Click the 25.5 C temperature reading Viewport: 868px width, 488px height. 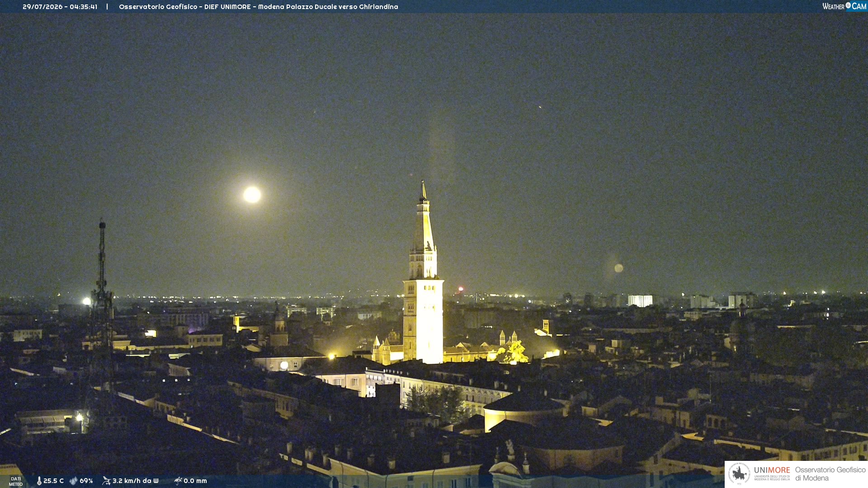point(53,481)
